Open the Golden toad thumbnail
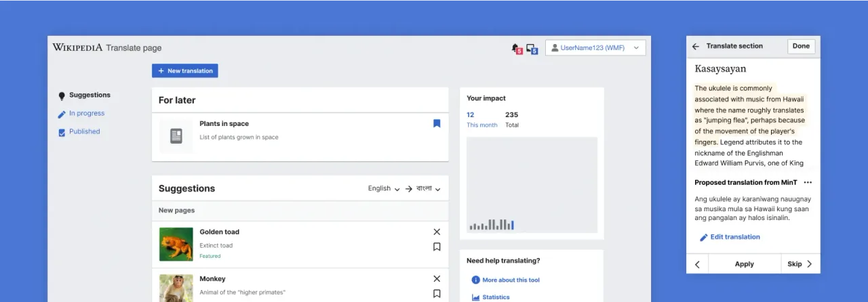 click(x=176, y=244)
